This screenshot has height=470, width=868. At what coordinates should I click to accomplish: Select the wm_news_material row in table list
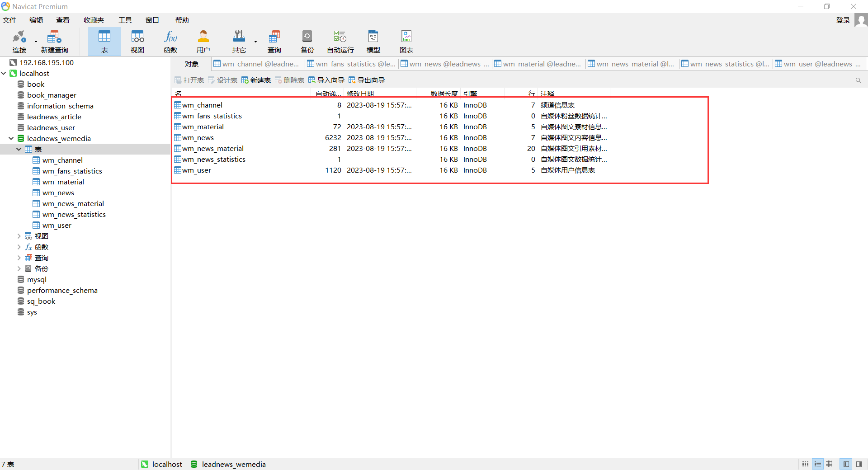point(212,149)
